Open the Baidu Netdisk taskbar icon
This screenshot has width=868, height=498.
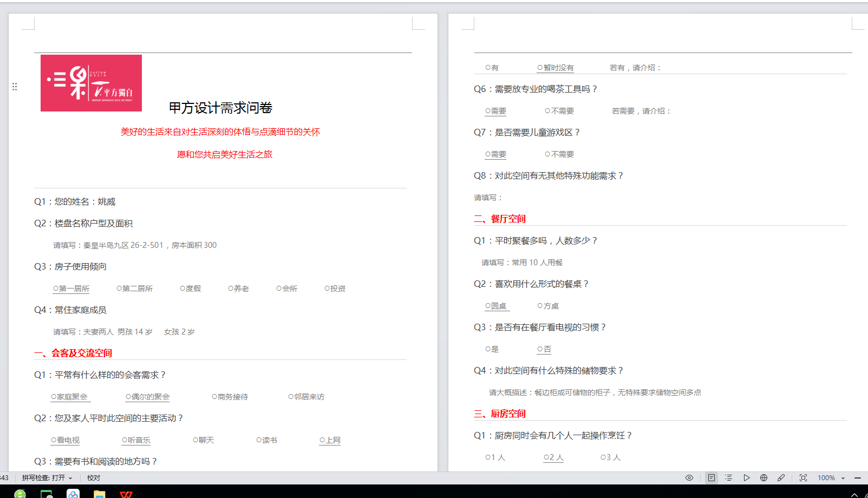(x=73, y=494)
